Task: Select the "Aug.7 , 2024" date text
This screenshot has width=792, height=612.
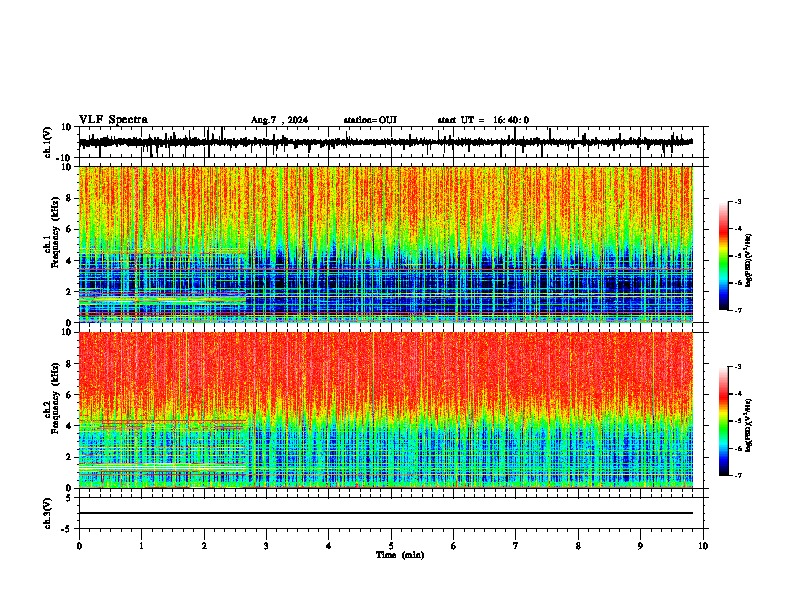Action: pyautogui.click(x=279, y=120)
